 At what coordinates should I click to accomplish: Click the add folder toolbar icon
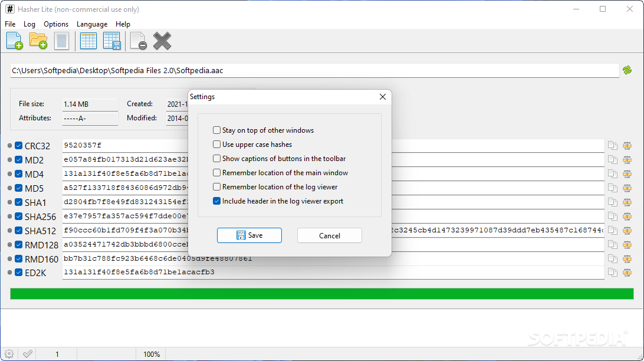coord(38,41)
